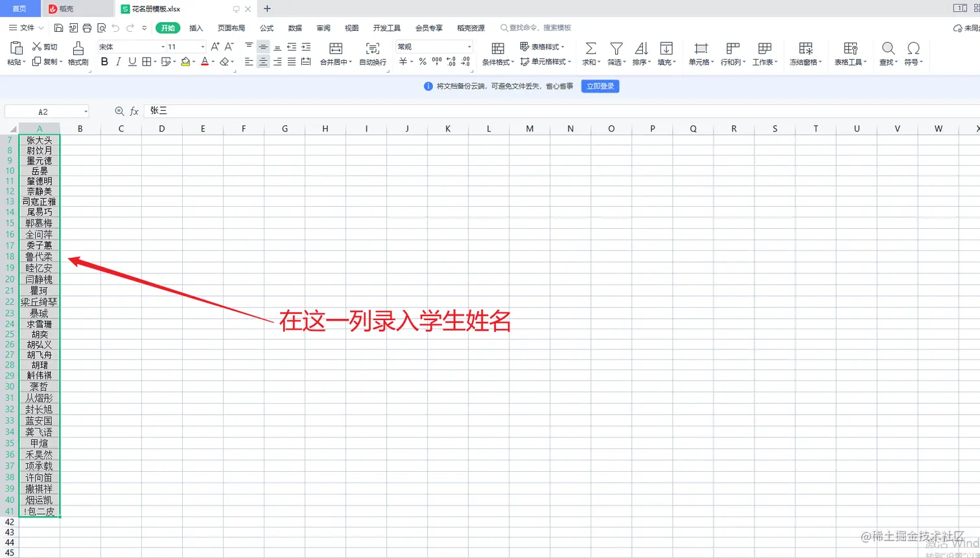The image size is (980, 558).
Task: Toggle top vertical alignment
Action: pyautogui.click(x=249, y=47)
